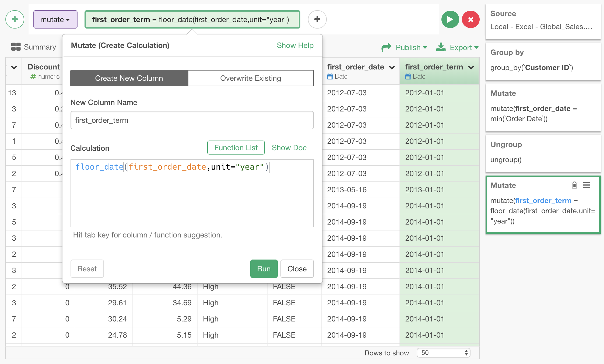Click the Summary grid icon
Viewport: 604px width, 364px height.
click(x=16, y=47)
